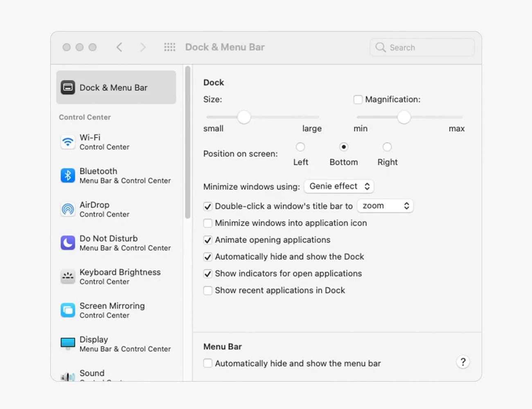Enable Show recent applications in Dock
Image resolution: width=532 pixels, height=409 pixels.
pyautogui.click(x=207, y=290)
